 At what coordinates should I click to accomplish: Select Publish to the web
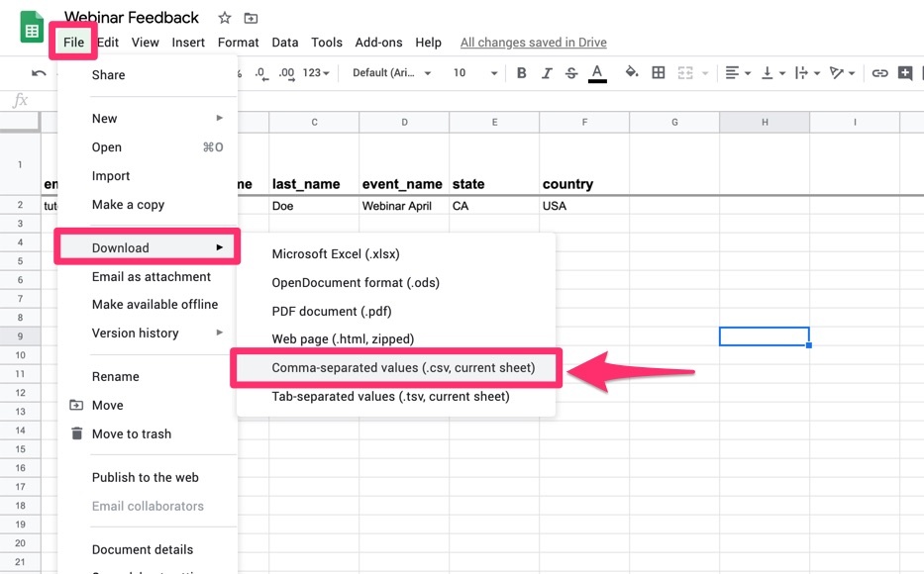pos(148,477)
